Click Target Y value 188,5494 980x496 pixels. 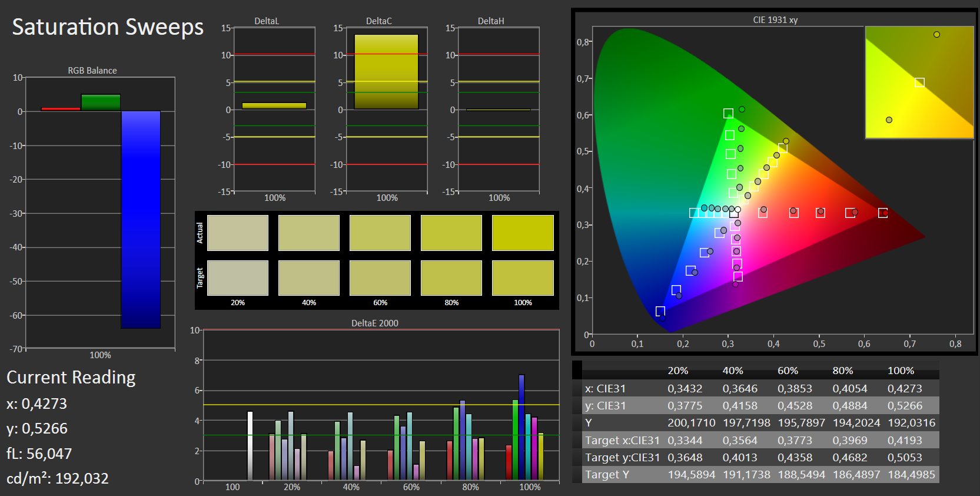click(802, 475)
